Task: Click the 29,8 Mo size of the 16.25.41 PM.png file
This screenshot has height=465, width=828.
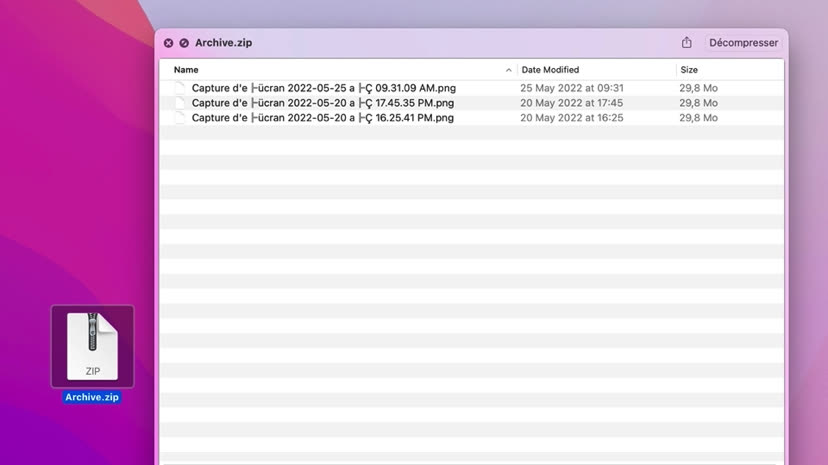Action: point(698,118)
